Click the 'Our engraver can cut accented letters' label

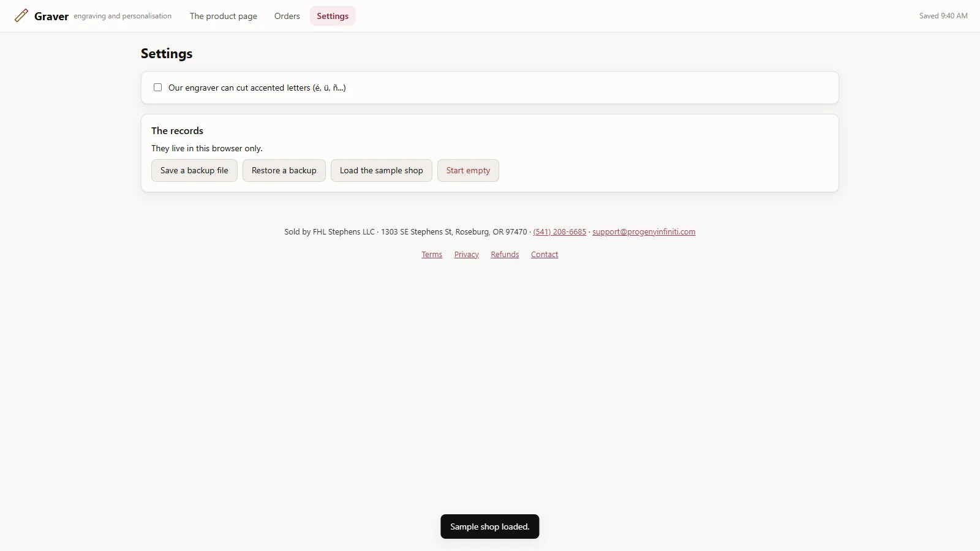pyautogui.click(x=257, y=88)
